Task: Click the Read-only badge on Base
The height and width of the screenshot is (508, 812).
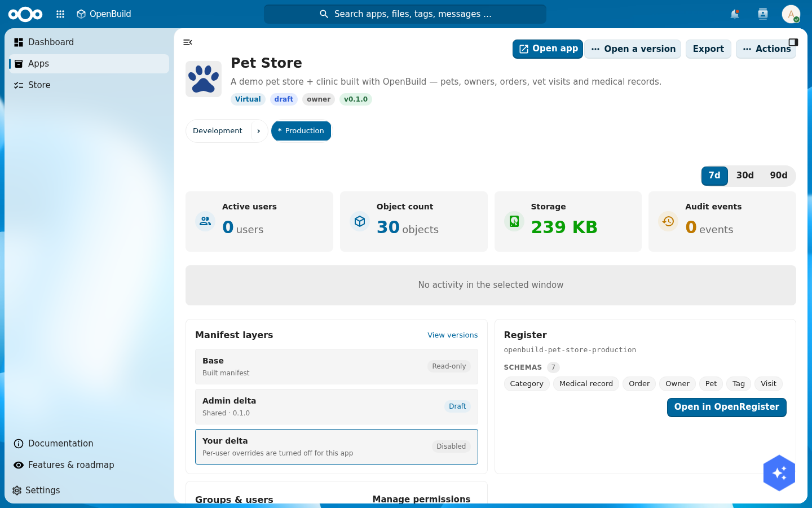Action: point(449,366)
